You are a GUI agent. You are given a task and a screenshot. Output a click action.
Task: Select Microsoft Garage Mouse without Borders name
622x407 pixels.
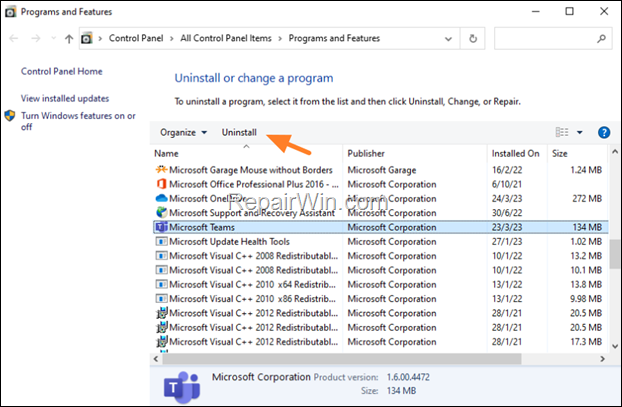tap(251, 170)
